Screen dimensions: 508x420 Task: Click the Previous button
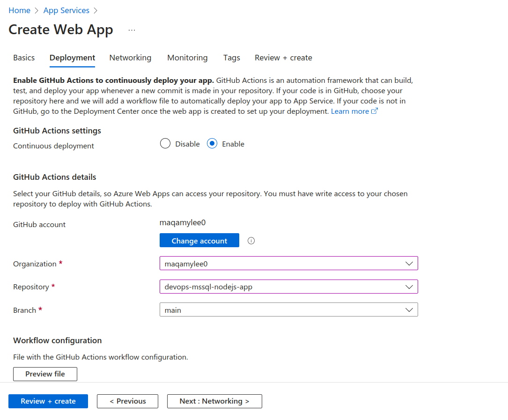pyautogui.click(x=127, y=401)
